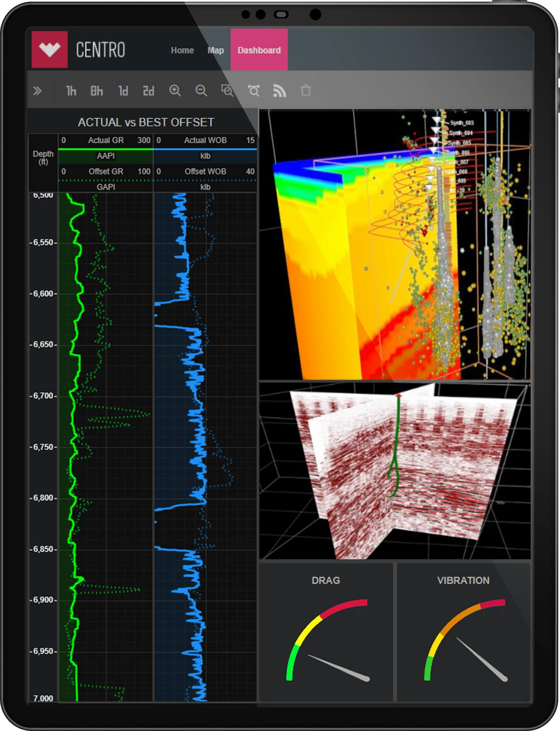The image size is (560, 731).
Task: Select the 2d time range
Action: pos(148,91)
